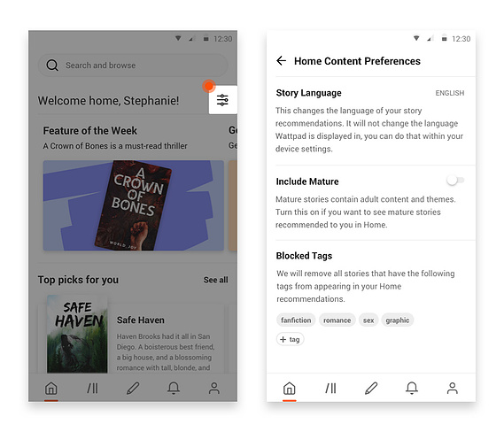Image resolution: width=504 pixels, height=432 pixels.
Task: Open profile icon on the left phone
Action: [214, 388]
